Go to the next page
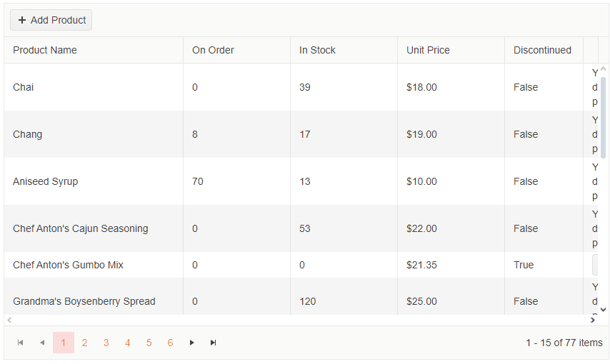 click(191, 343)
